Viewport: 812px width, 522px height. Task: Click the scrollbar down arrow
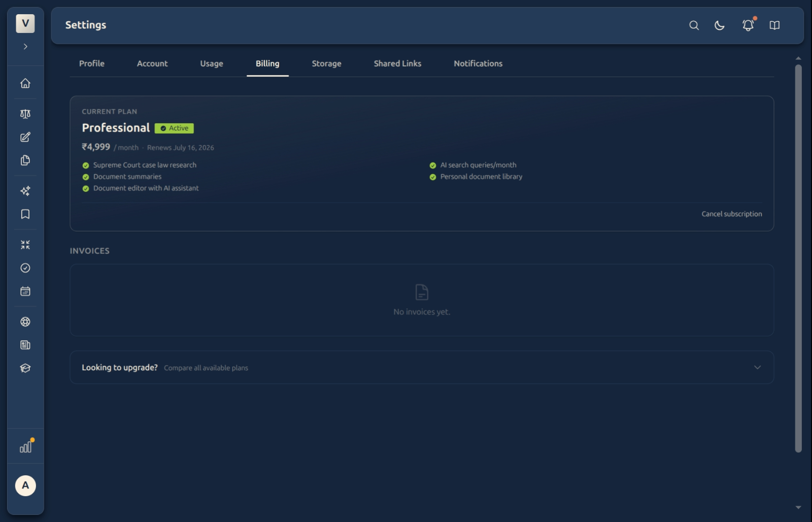click(x=798, y=507)
